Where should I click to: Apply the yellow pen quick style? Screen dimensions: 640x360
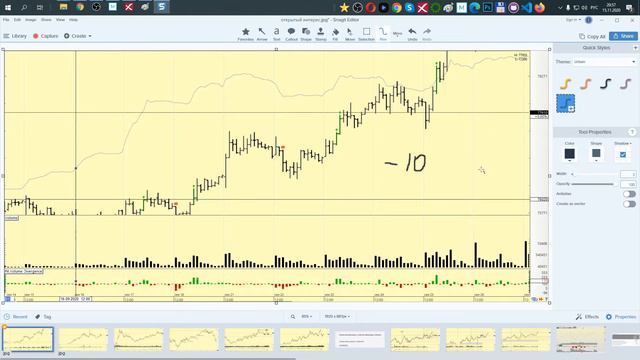point(565,84)
